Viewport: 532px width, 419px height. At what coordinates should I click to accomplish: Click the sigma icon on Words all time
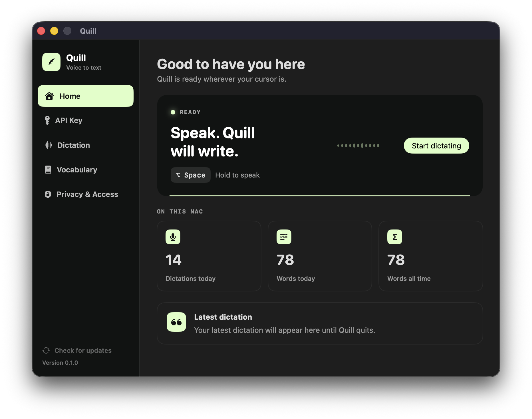[x=395, y=237]
